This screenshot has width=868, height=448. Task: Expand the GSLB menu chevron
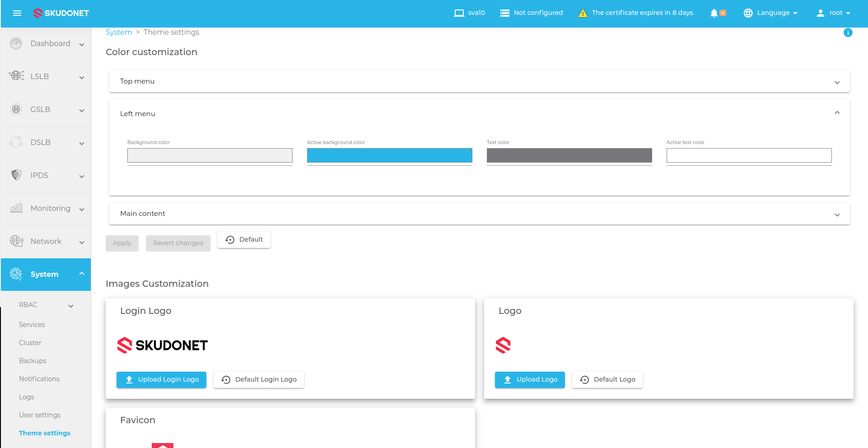(82, 110)
